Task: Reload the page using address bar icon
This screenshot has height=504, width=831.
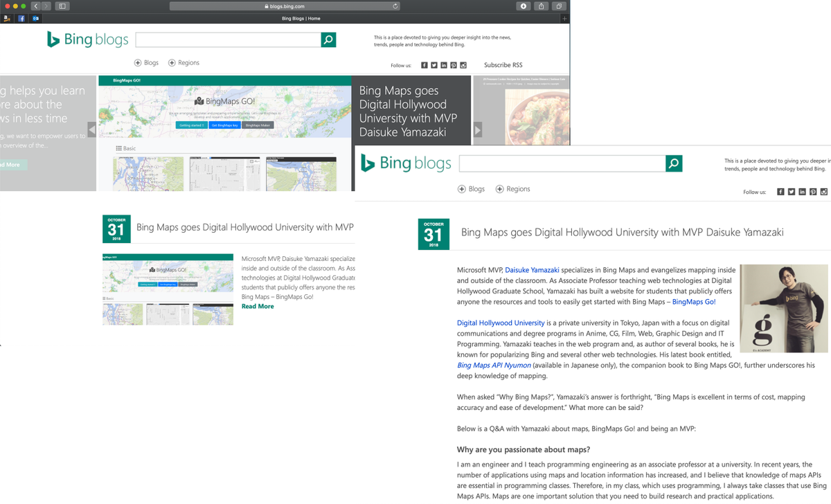Action: click(x=395, y=6)
